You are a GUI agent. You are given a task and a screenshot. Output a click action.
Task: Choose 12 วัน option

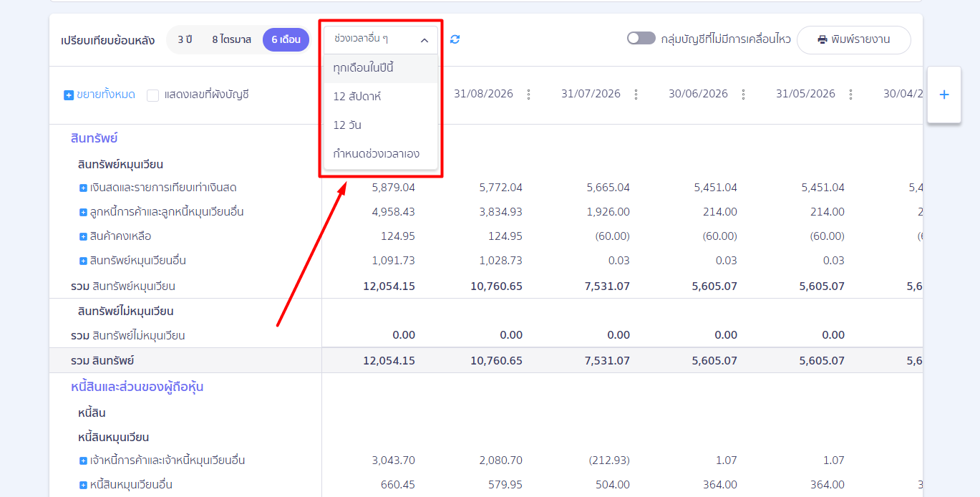point(381,125)
